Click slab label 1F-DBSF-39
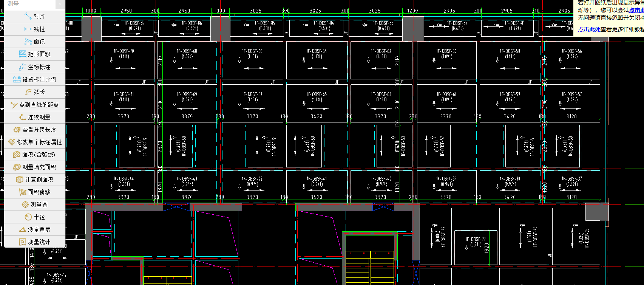The width and height of the screenshot is (644, 285). [x=446, y=179]
